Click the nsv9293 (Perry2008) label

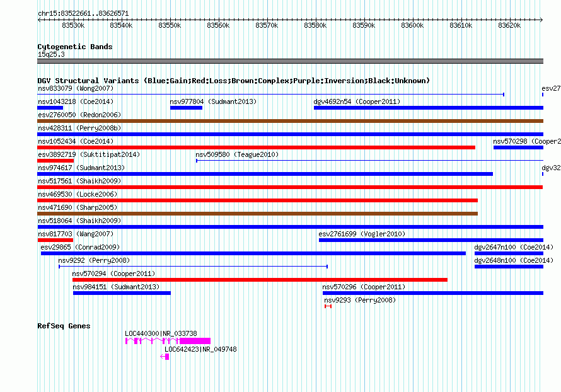point(360,300)
